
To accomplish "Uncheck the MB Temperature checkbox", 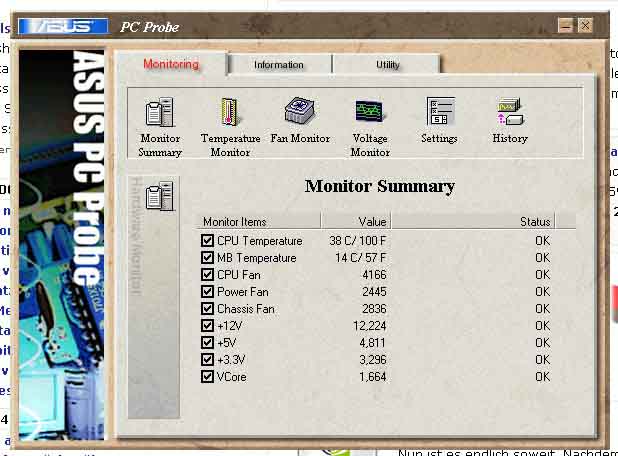I will coord(207,257).
